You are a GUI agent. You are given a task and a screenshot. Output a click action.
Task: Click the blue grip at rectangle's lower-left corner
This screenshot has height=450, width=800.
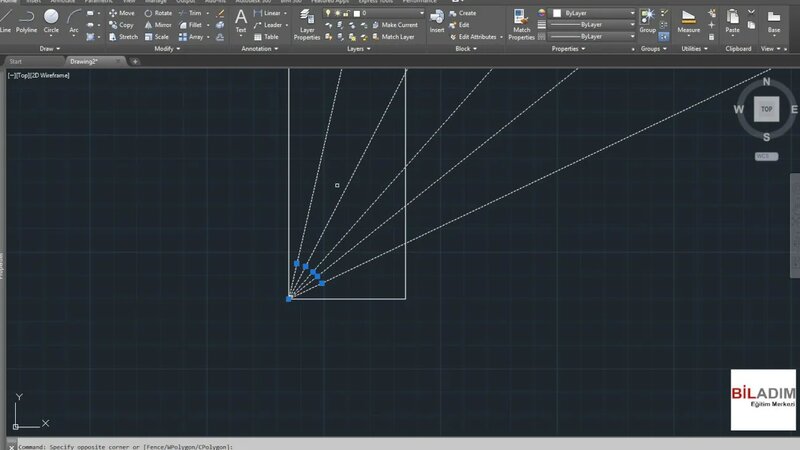coord(289,298)
